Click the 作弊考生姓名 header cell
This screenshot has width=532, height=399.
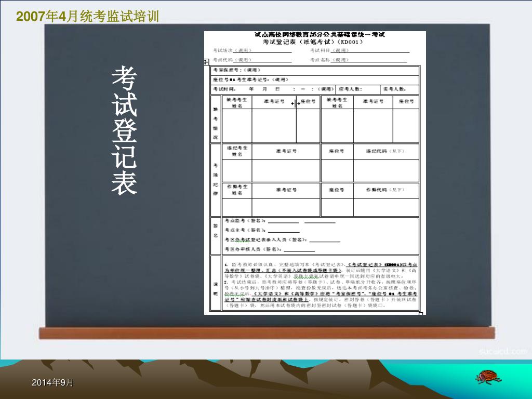coord(237,190)
